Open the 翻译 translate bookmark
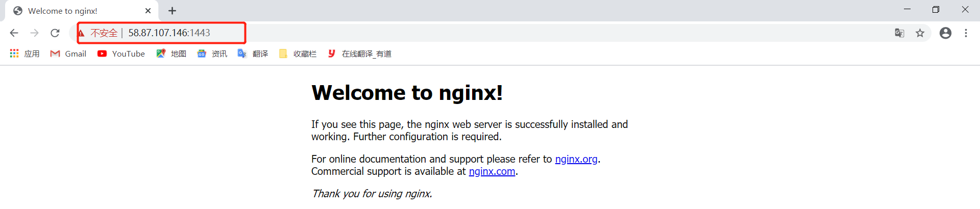Screen dimensions: 980x209 (253, 54)
